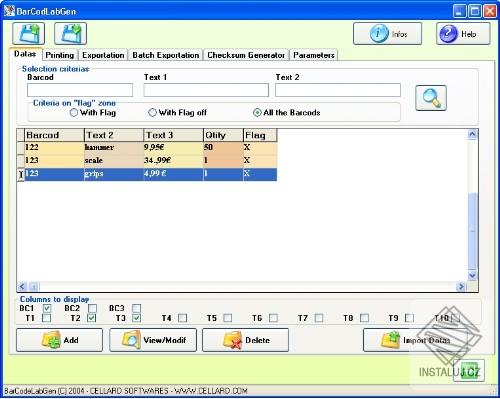Open the Help button
Viewport: 500px width, 399px height.
click(x=463, y=34)
